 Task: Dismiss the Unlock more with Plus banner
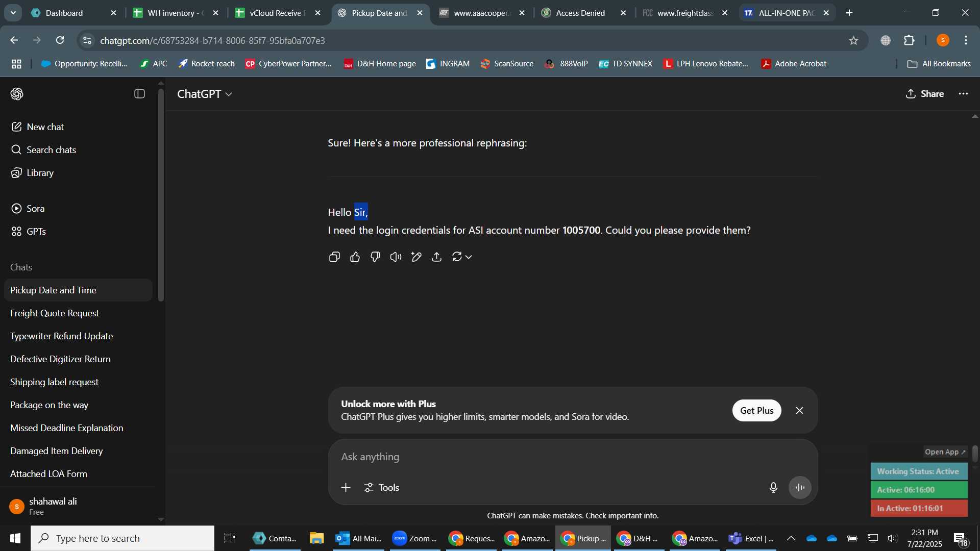coord(799,411)
